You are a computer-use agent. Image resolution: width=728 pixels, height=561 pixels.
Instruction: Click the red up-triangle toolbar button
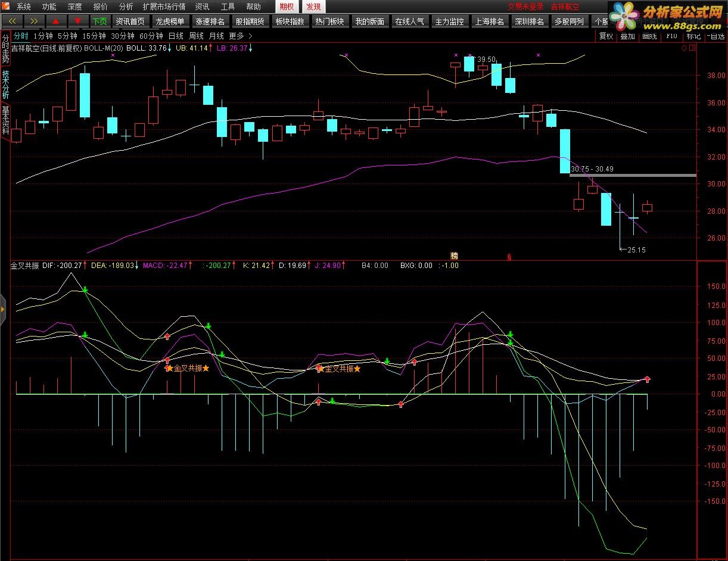(56, 21)
